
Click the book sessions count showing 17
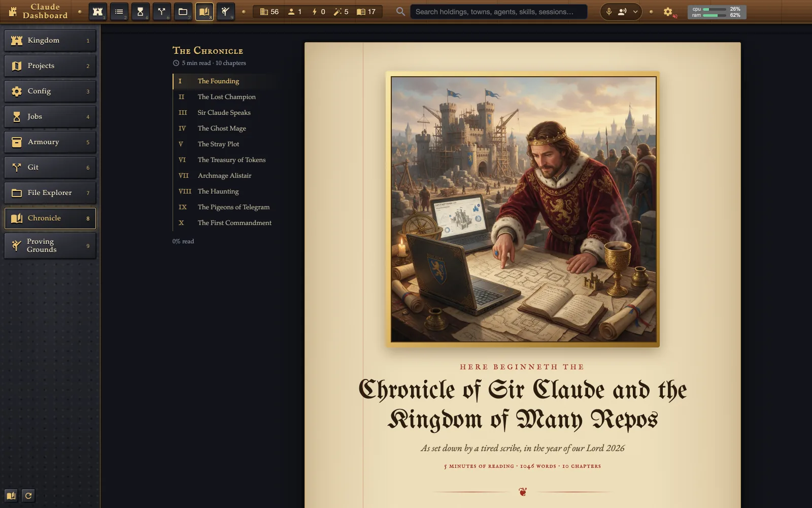click(366, 12)
